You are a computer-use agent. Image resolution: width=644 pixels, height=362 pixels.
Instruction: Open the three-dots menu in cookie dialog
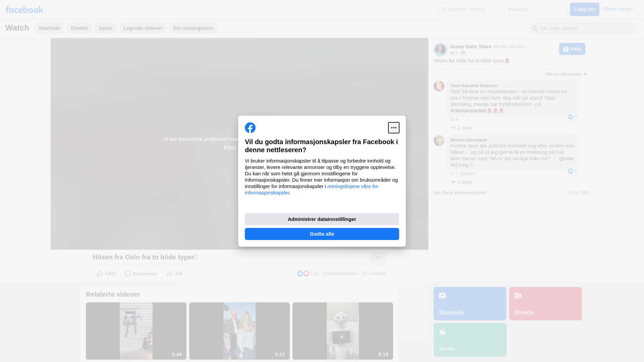(393, 128)
